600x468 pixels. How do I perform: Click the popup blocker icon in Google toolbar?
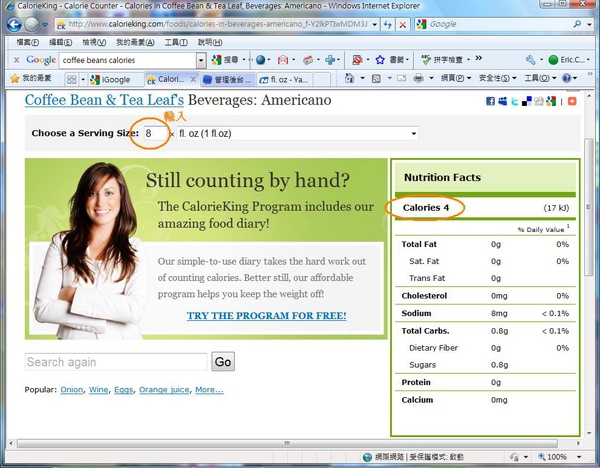point(357,60)
